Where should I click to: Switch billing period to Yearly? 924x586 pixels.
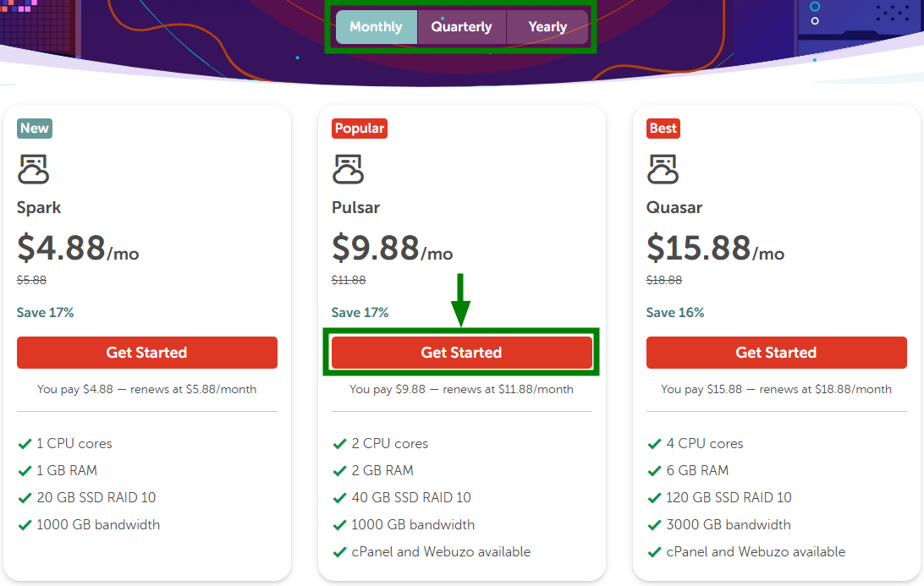click(547, 27)
